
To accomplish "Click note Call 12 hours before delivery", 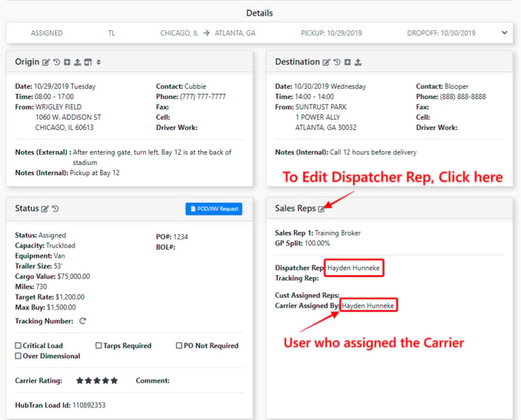I will tap(373, 152).
